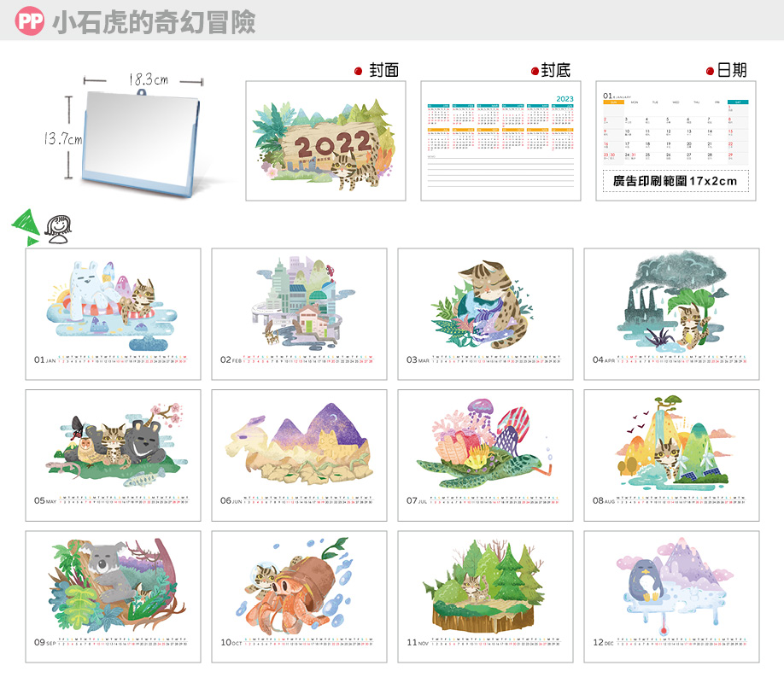This screenshot has width=784, height=683.
Task: Select the 05 MAY black bear page
Action: tap(113, 455)
